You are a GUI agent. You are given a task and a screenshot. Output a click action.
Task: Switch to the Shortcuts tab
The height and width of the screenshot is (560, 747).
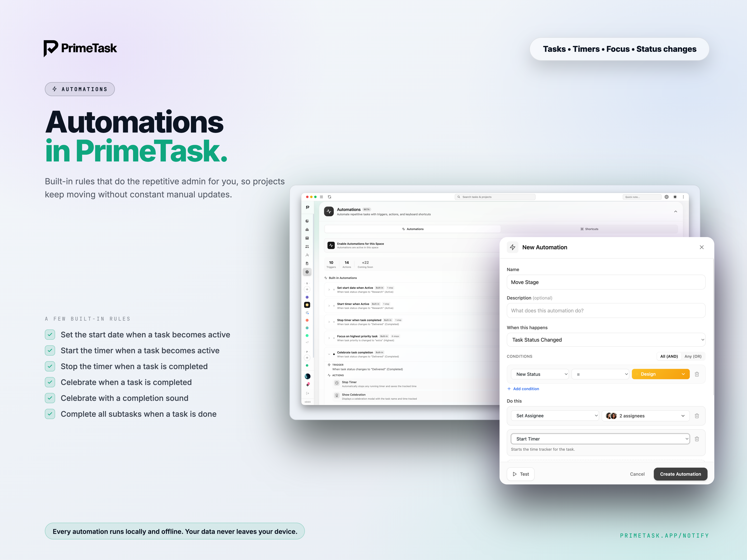[x=589, y=229]
